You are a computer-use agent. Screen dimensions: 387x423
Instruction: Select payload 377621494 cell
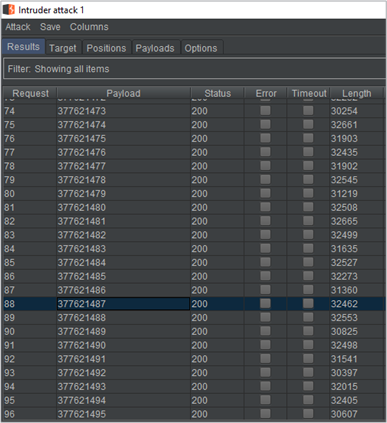[x=123, y=400]
